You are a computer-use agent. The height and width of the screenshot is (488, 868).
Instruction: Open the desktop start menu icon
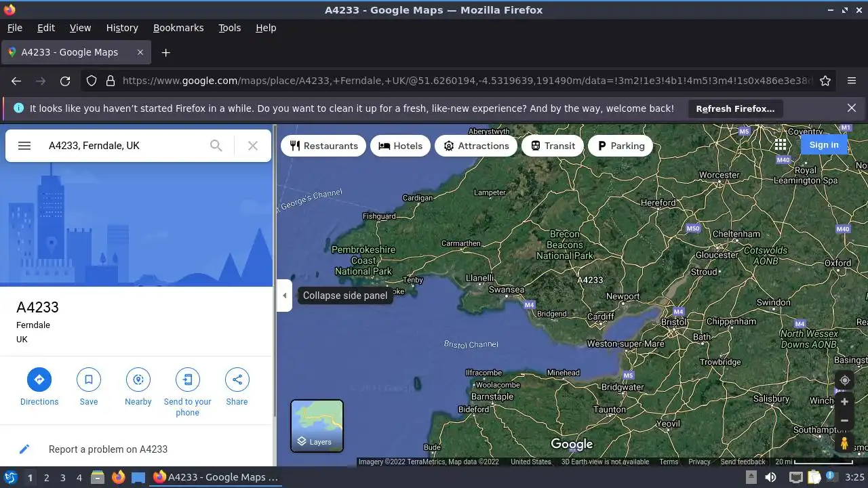tap(10, 477)
